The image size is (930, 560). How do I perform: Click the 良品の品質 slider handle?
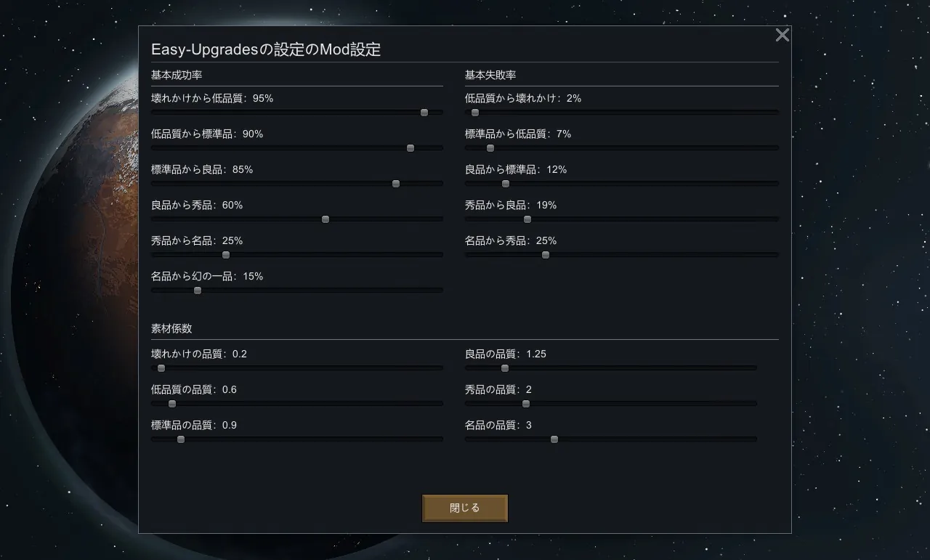click(x=505, y=368)
